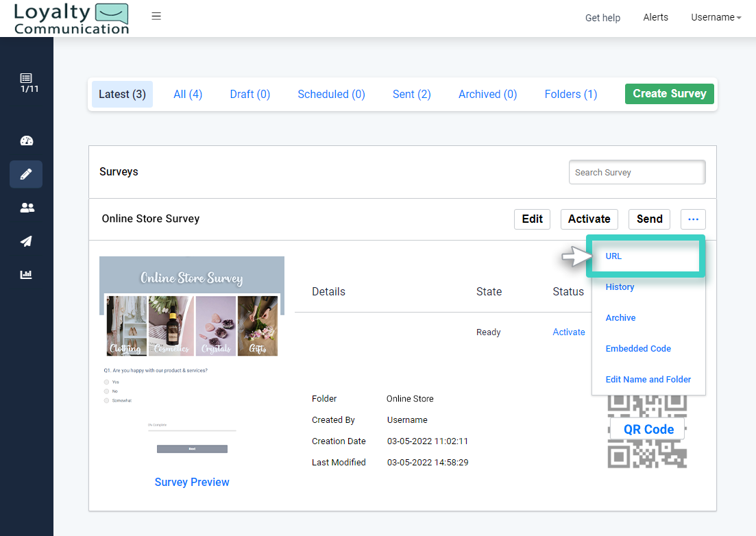Click the Loyalty Communication logo
Viewport: 756px width, 536px height.
click(71, 18)
